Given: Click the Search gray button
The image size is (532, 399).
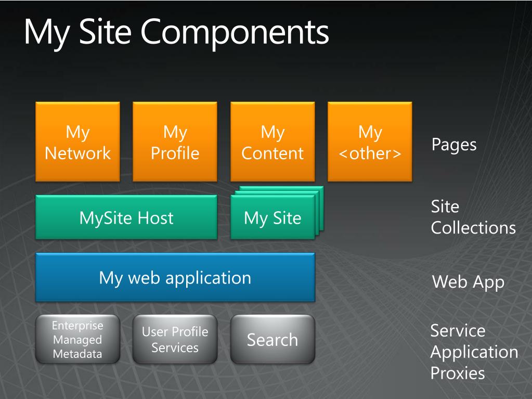Looking at the screenshot, I should pos(273,339).
